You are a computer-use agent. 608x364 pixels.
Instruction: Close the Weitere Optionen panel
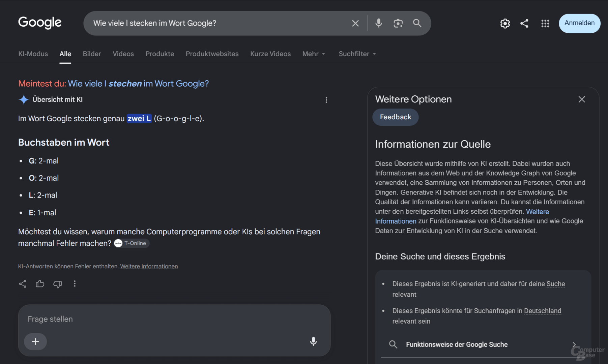click(x=582, y=99)
